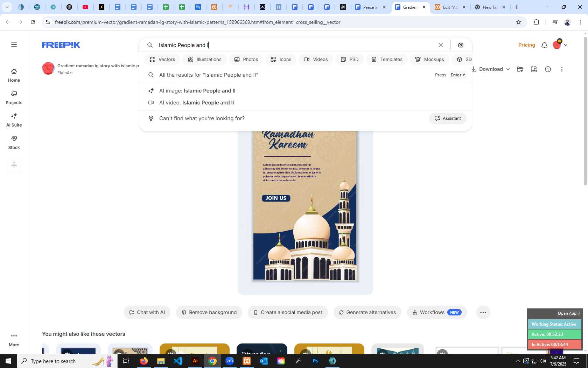Viewport: 588px width, 368px height.
Task: Open AI Suite in the sidebar
Action: pyautogui.click(x=14, y=120)
